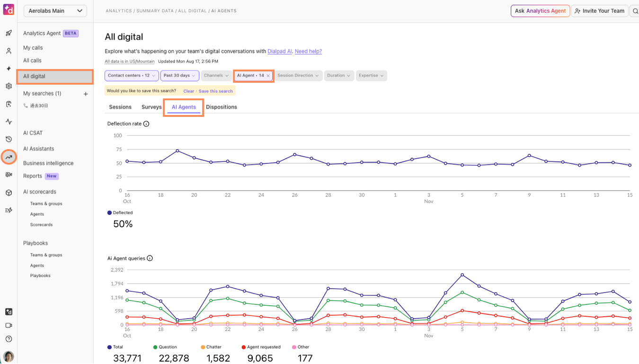Open AI Assistants in sidebar
This screenshot has height=364, width=639.
pos(38,149)
